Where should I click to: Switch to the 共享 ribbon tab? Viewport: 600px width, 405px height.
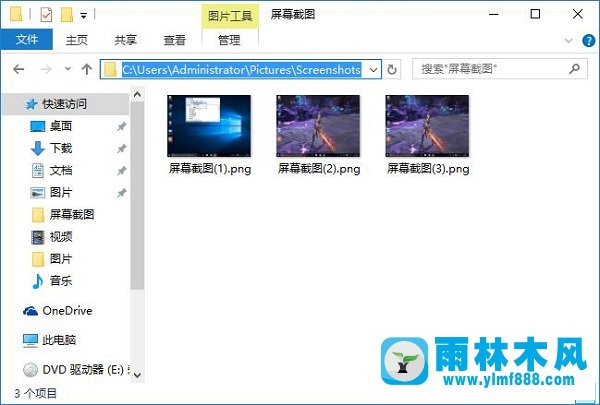pos(126,40)
